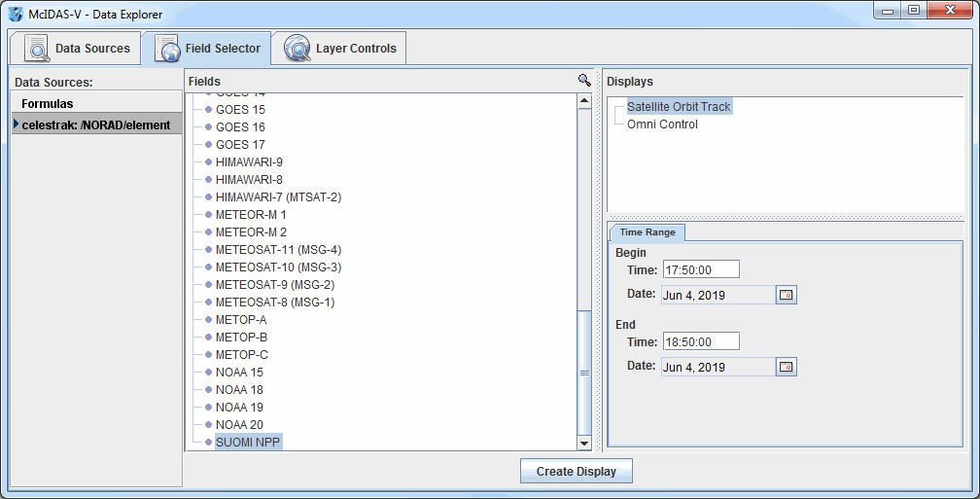This screenshot has width=980, height=499.
Task: Switch to the Field Selector tab
Action: click(x=206, y=49)
